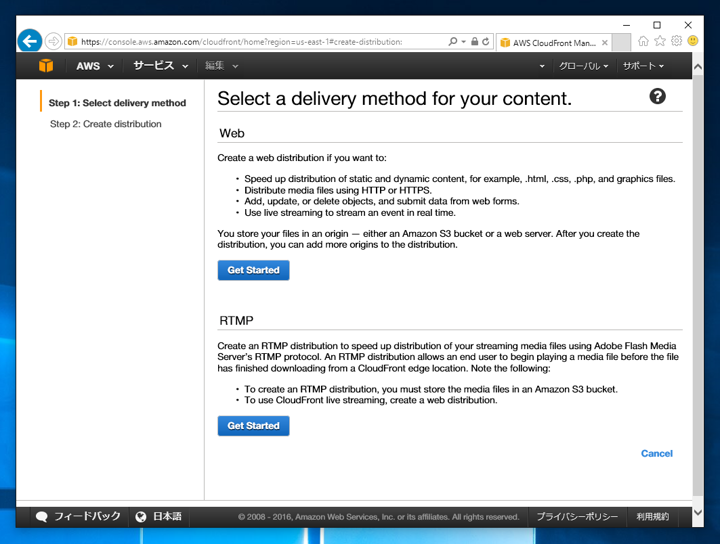Viewport: 720px width, 544px height.
Task: Click the RTMP section heading
Action: tap(236, 320)
